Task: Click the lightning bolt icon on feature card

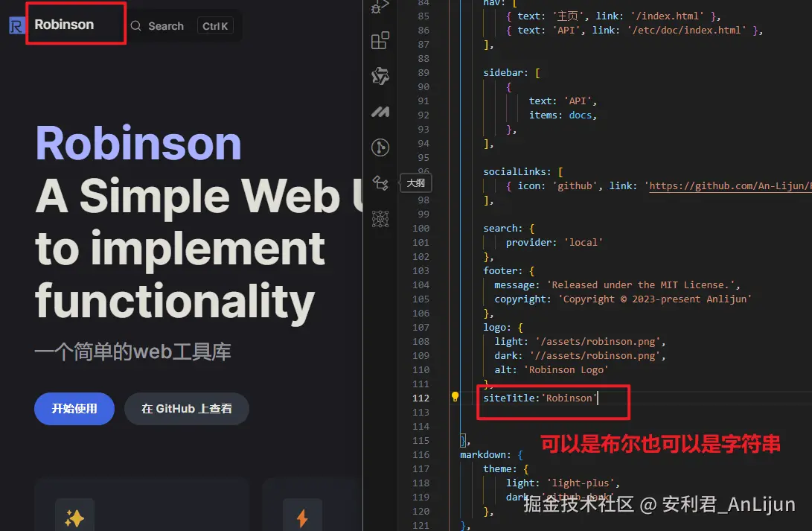Action: pos(302,518)
